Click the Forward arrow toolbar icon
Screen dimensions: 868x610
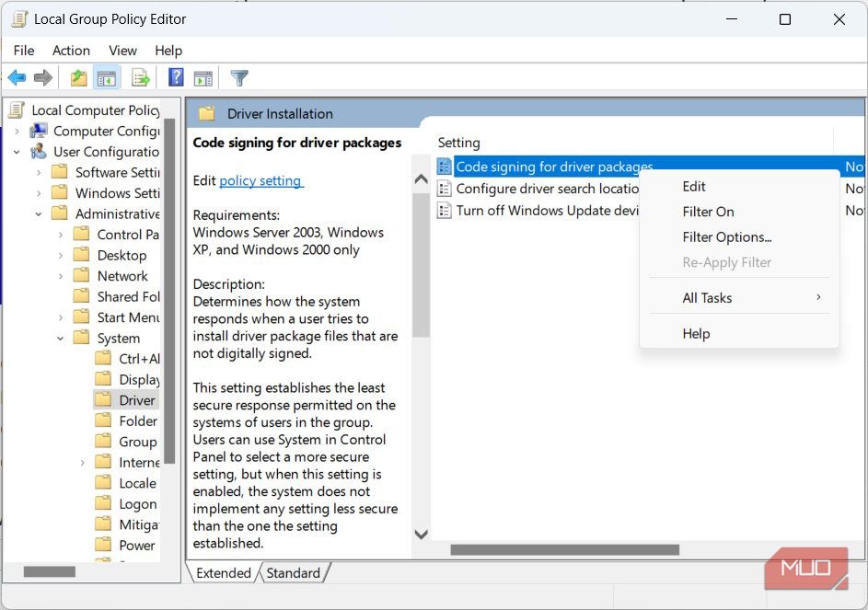point(42,78)
